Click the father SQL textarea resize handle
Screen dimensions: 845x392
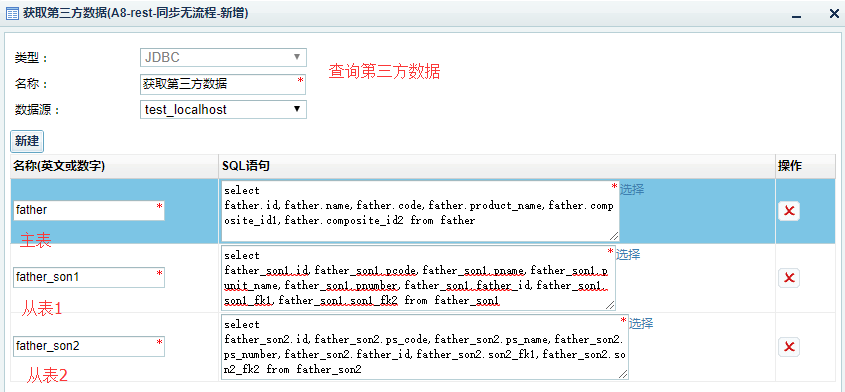tap(614, 236)
